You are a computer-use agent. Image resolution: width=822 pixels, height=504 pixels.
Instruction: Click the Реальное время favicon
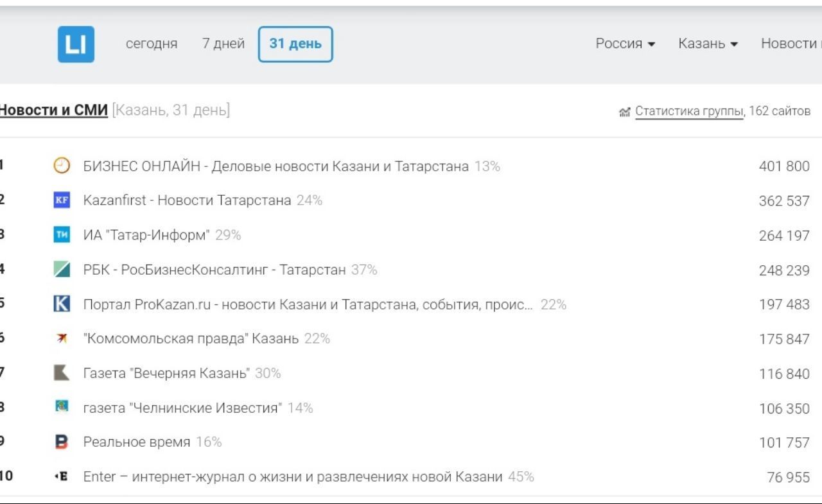pos(62,442)
